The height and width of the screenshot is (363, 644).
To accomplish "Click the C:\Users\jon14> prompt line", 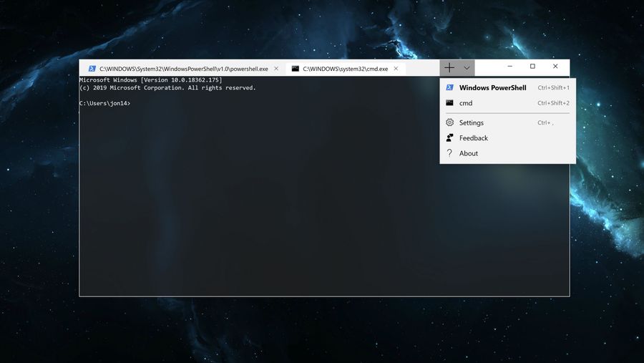I will [104, 103].
